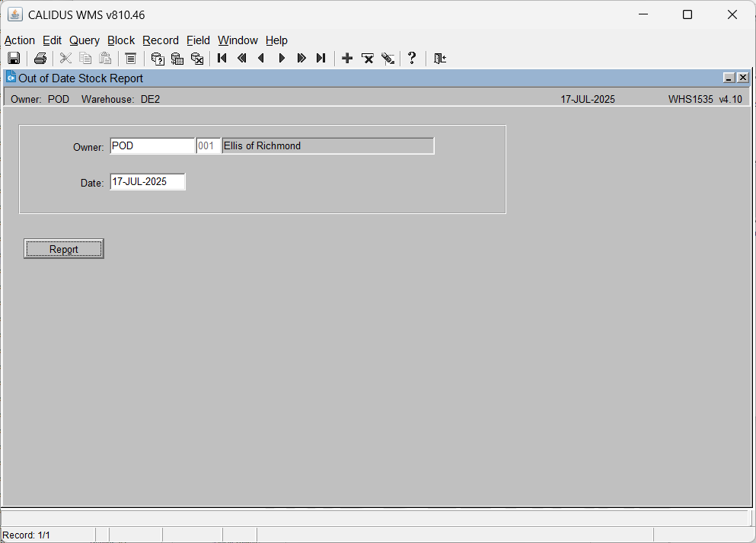Image resolution: width=756 pixels, height=543 pixels.
Task: Open the Window menu
Action: point(238,40)
